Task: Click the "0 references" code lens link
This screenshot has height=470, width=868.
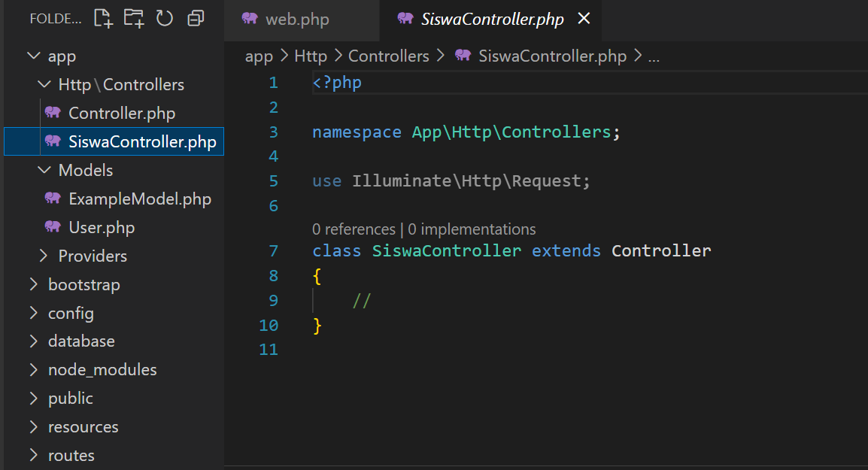Action: (354, 229)
